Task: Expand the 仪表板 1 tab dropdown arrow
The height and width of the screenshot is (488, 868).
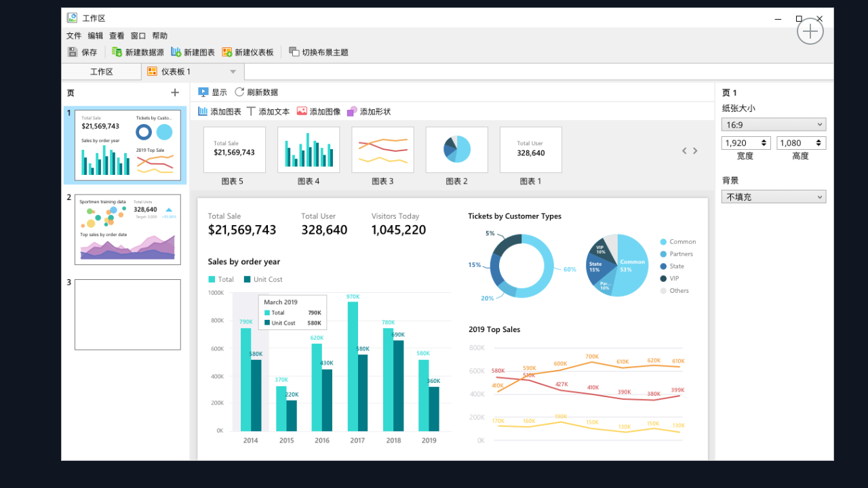Action: [233, 72]
